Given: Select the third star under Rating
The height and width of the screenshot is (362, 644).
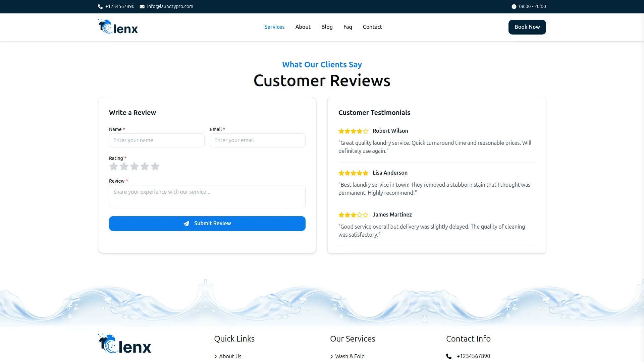Looking at the screenshot, I should tap(134, 166).
